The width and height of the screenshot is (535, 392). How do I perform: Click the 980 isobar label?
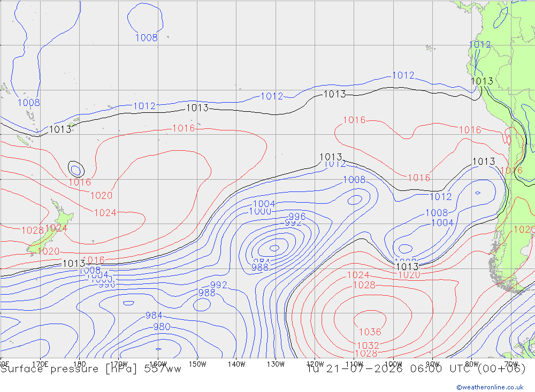tap(162, 327)
